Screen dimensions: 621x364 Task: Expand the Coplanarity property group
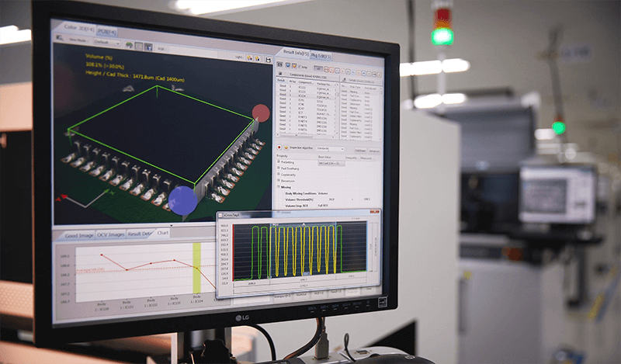(x=278, y=175)
